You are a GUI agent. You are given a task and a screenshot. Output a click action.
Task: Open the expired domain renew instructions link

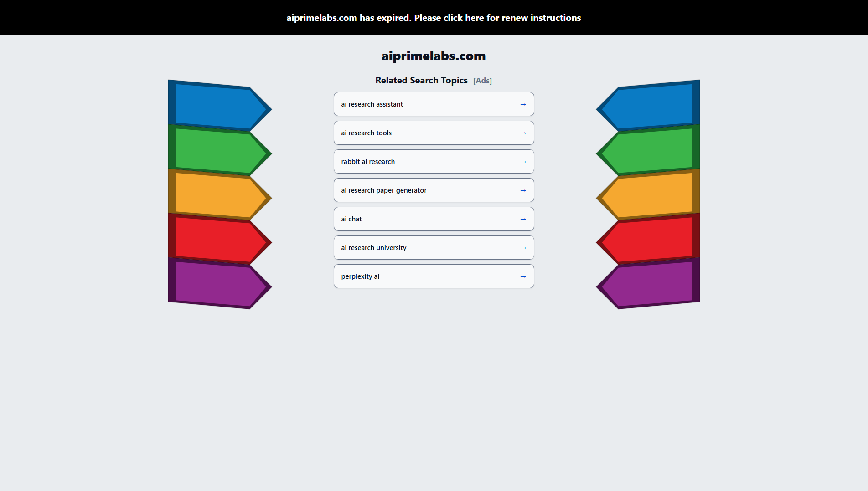(434, 18)
